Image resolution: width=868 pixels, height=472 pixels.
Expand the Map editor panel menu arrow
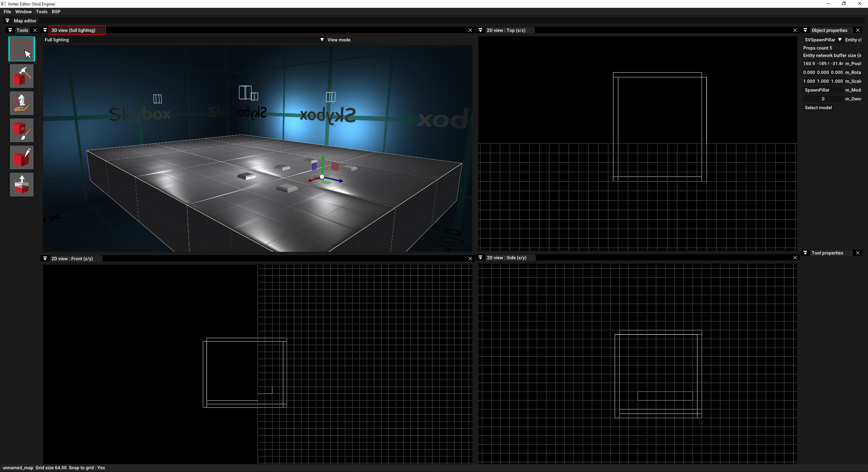coord(7,21)
